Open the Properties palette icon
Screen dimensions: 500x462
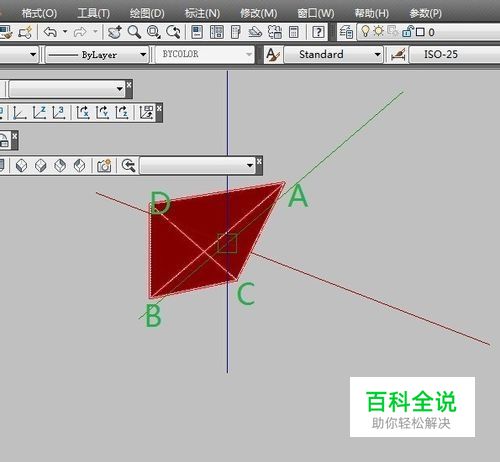coord(197,32)
